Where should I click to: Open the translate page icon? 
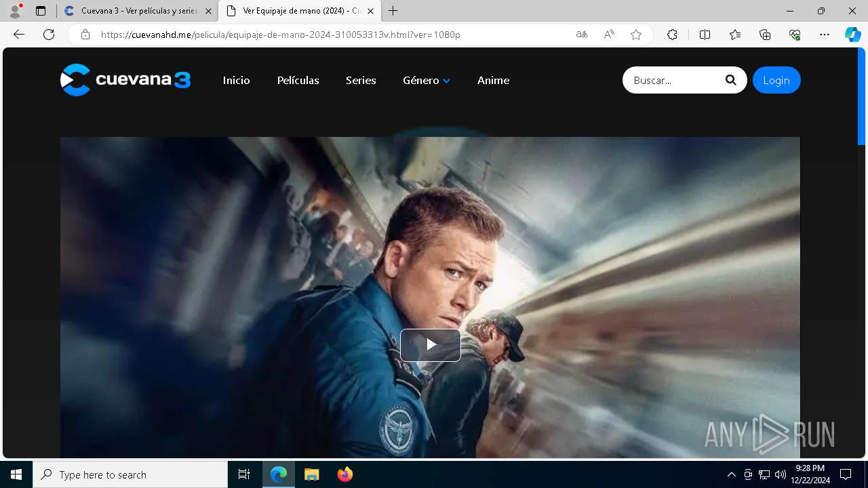[582, 35]
